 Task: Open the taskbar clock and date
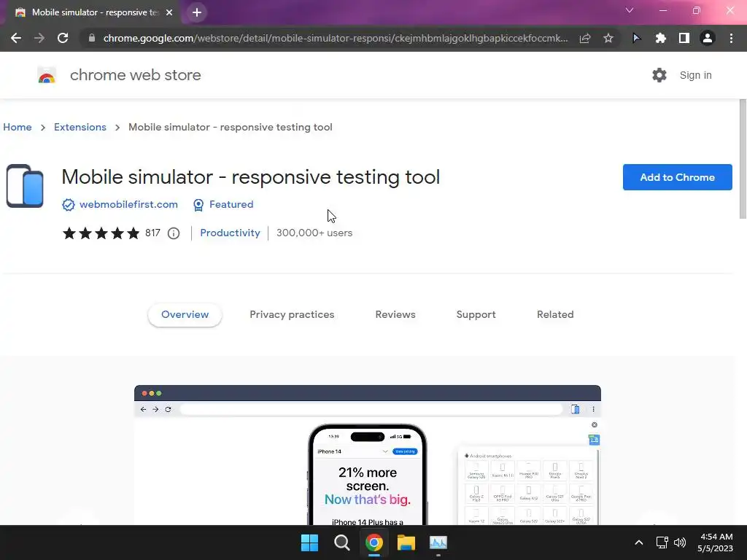point(715,542)
